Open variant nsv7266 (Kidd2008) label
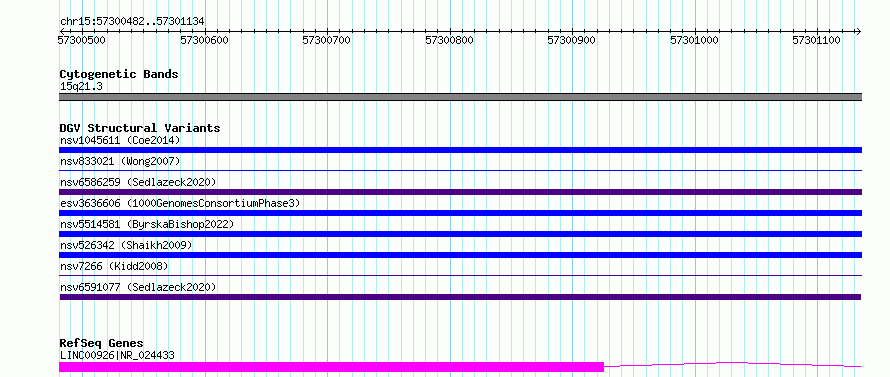Screen dimensions: 890x377 pos(114,266)
